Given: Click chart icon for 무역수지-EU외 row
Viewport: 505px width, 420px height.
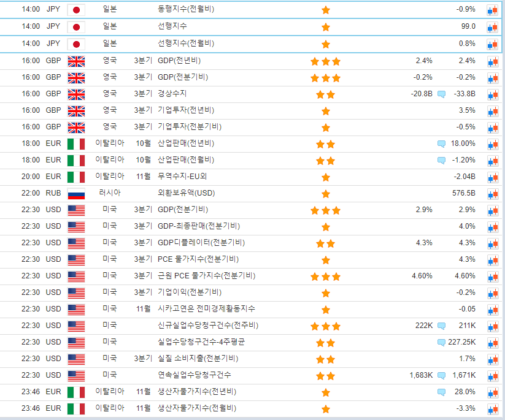Looking at the screenshot, I should point(492,177).
